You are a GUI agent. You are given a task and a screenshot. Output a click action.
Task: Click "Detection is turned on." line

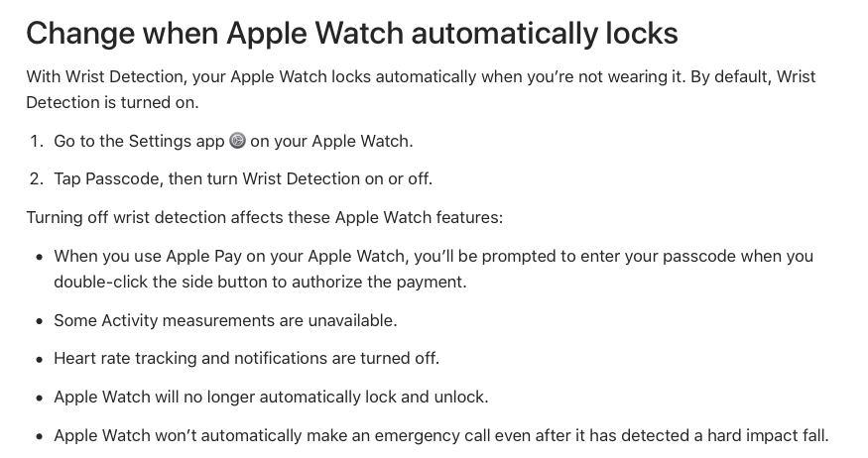[112, 103]
